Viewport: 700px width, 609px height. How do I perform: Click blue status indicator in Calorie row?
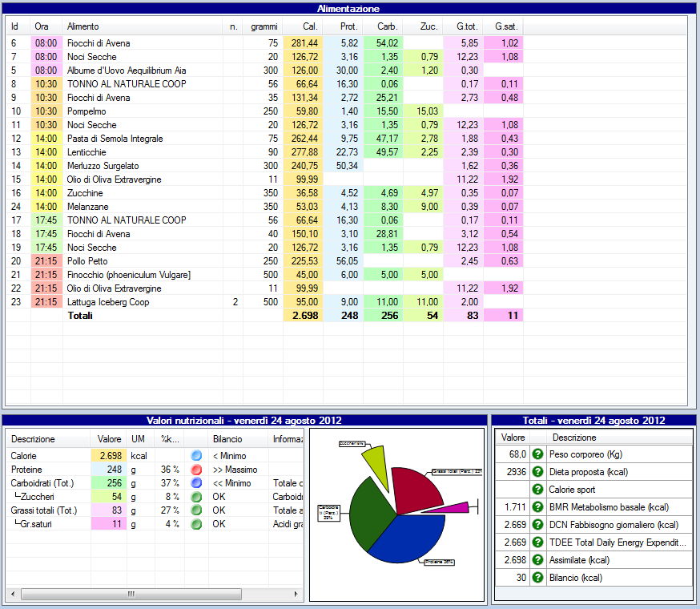(196, 456)
